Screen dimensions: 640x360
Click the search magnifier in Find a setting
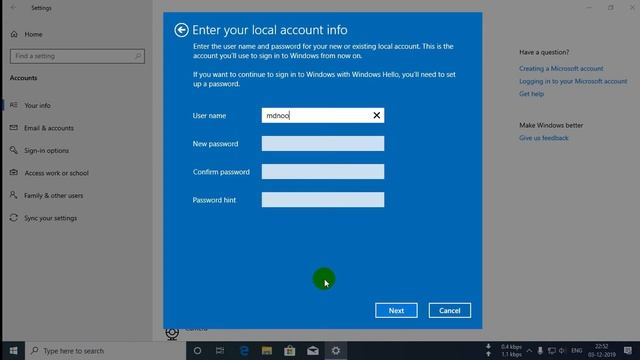click(x=138, y=56)
